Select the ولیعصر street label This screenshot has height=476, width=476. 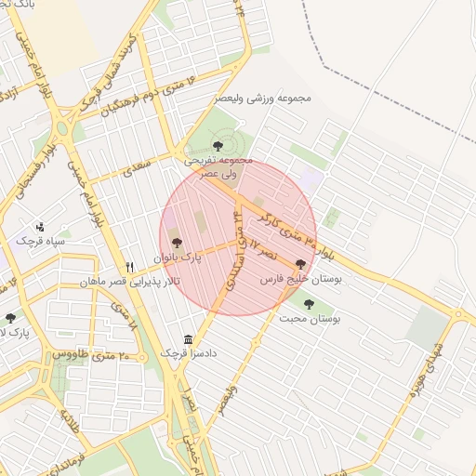click(x=227, y=401)
